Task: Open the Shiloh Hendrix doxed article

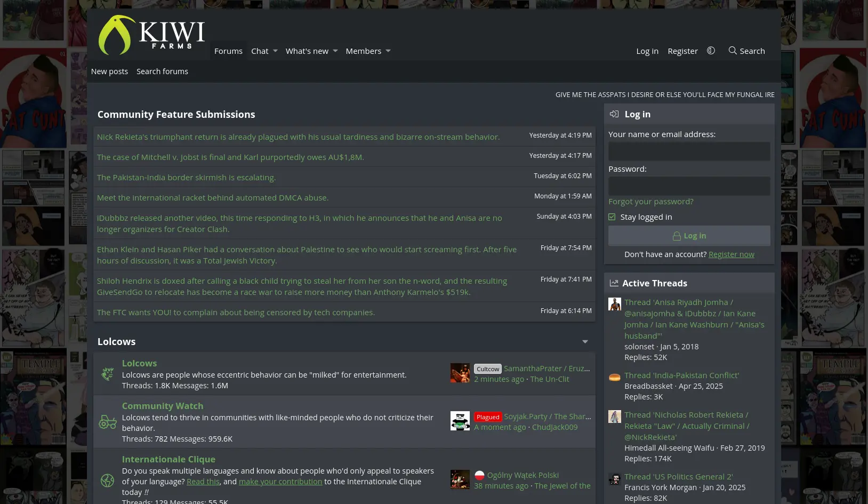Action: (x=302, y=286)
